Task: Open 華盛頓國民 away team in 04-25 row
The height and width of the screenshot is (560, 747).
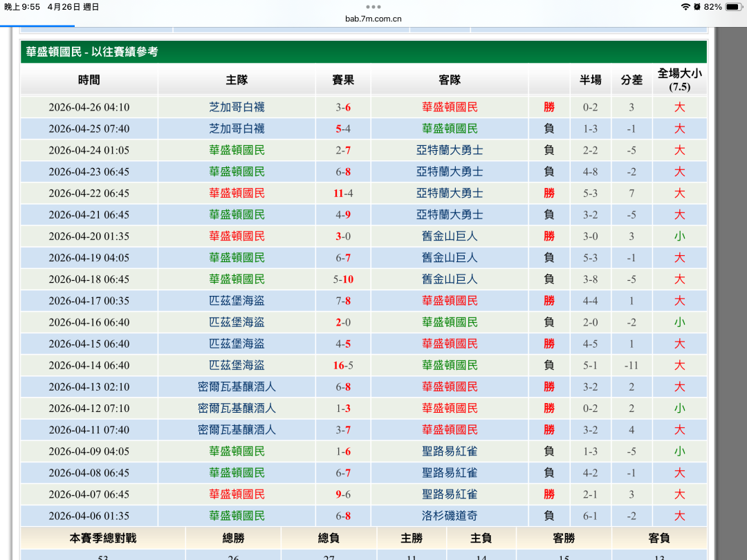Action: click(x=450, y=129)
